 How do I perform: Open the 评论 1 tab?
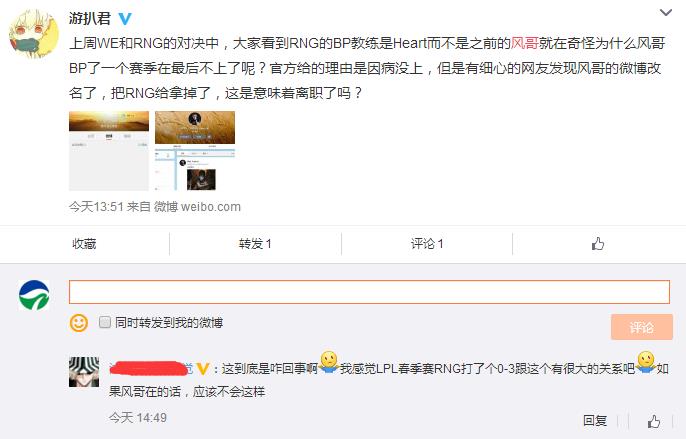(427, 244)
